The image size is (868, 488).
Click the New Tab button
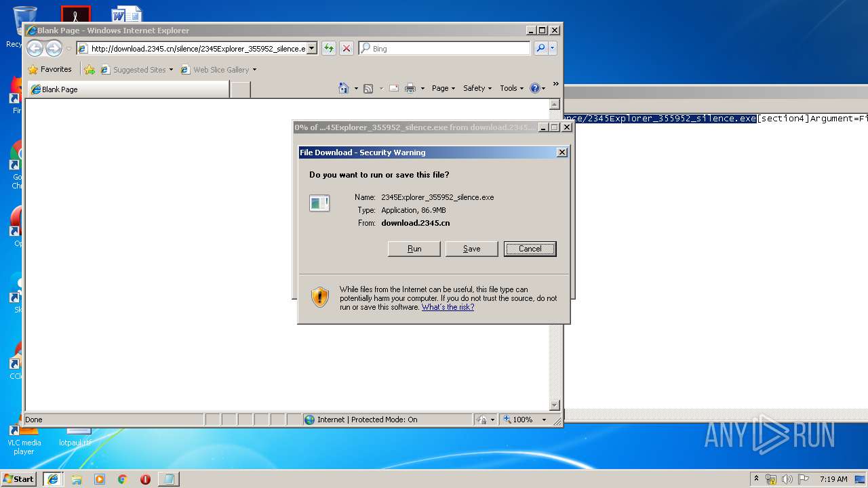click(240, 89)
